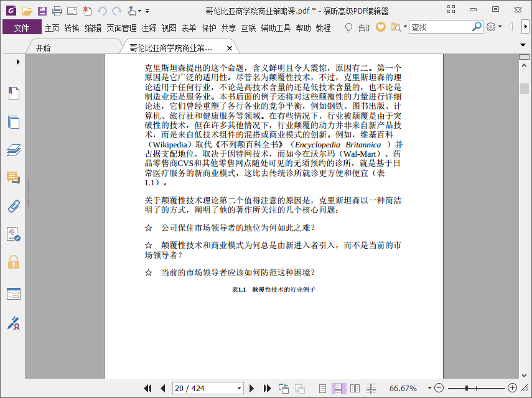Open the 共享 tab
This screenshot has height=398, width=532.
click(x=229, y=28)
